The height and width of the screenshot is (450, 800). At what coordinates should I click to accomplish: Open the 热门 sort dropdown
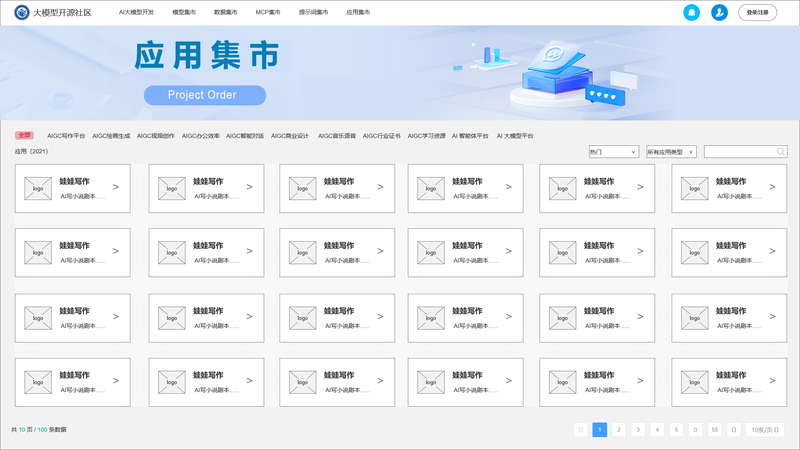tap(613, 152)
